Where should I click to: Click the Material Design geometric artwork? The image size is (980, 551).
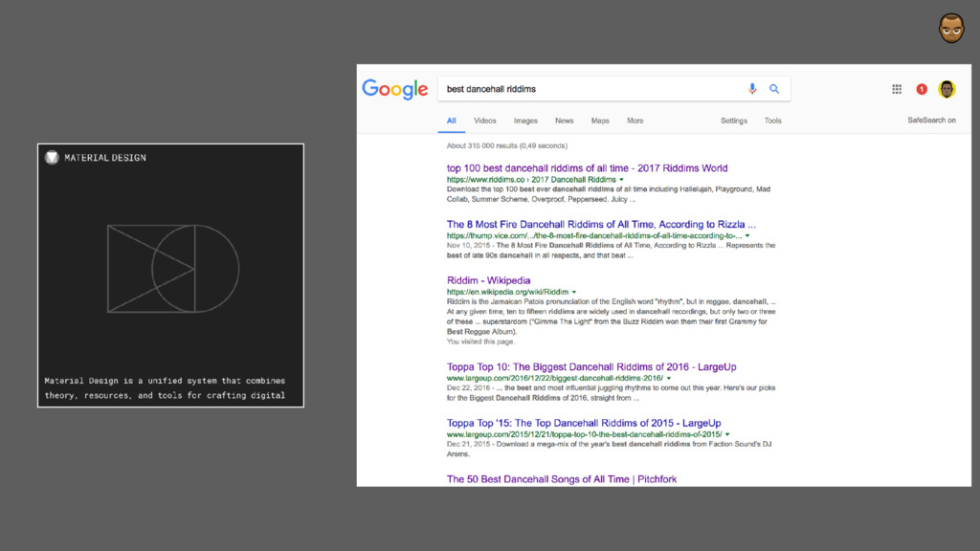(173, 269)
